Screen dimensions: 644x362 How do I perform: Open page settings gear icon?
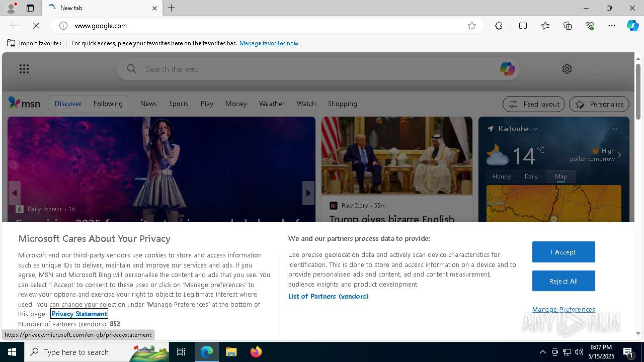(567, 69)
